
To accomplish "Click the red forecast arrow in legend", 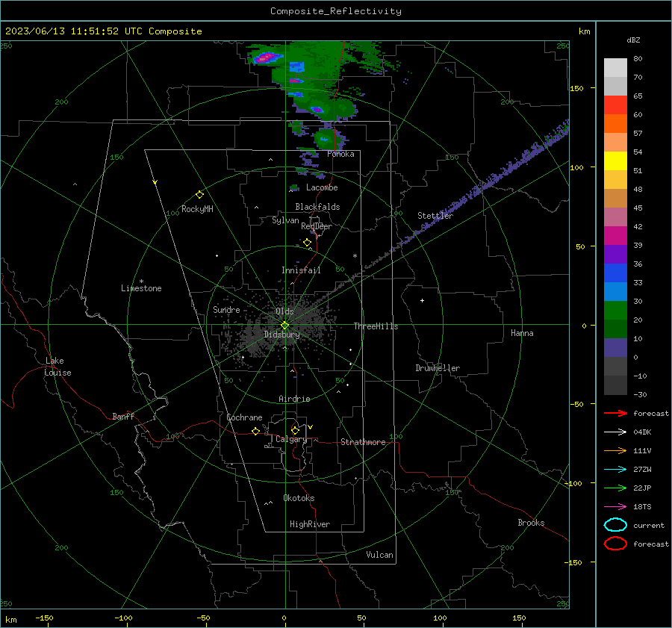I will point(615,413).
